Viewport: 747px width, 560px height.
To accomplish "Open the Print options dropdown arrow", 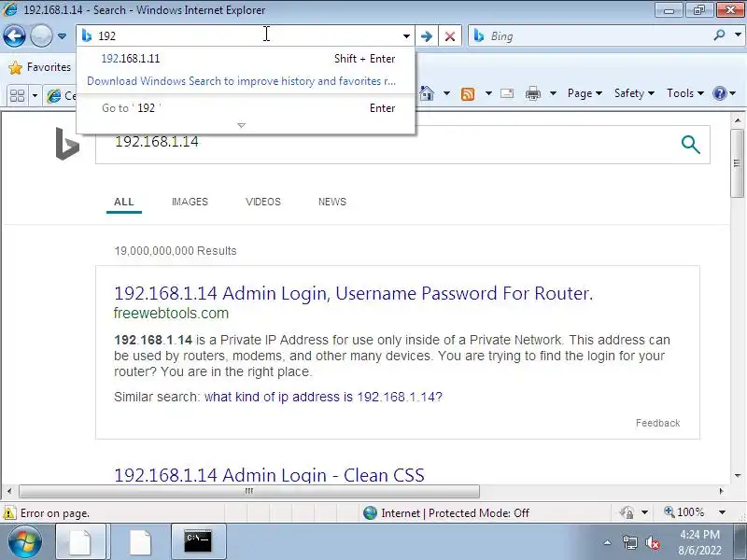I will tap(553, 93).
